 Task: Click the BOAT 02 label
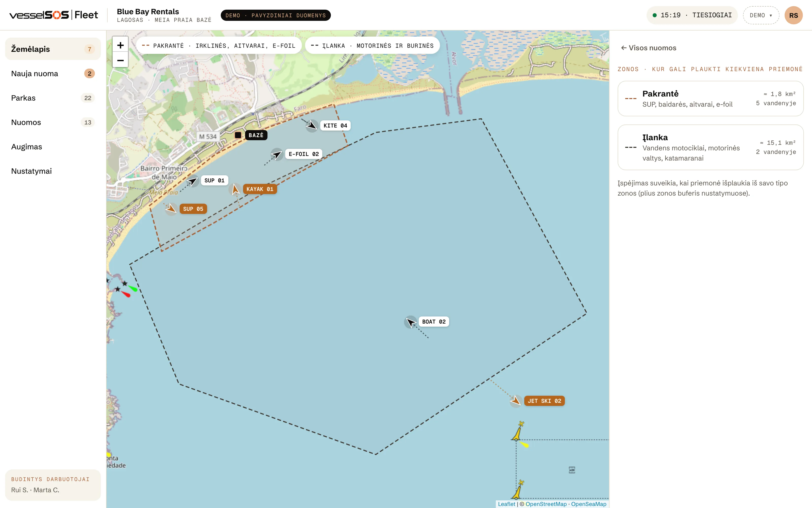point(434,322)
